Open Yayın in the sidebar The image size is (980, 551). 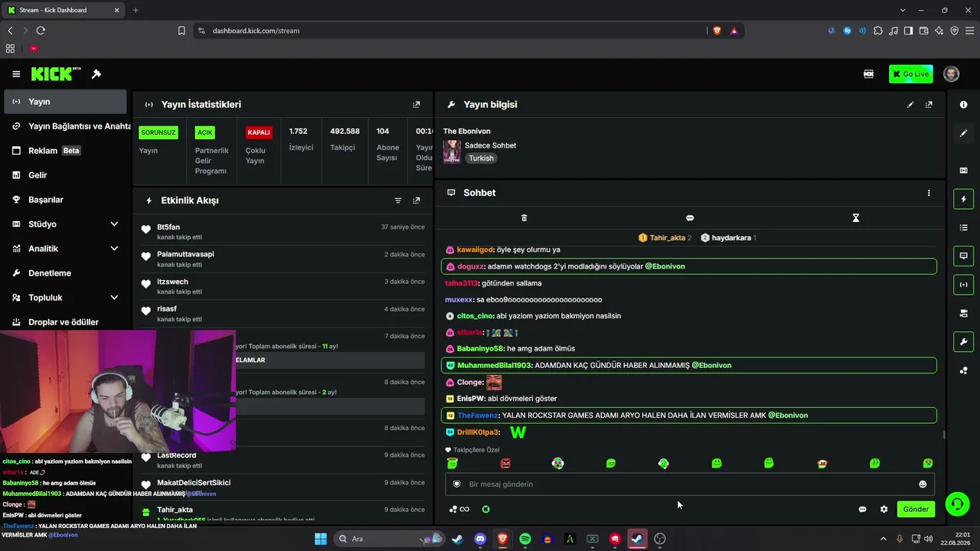[64, 102]
